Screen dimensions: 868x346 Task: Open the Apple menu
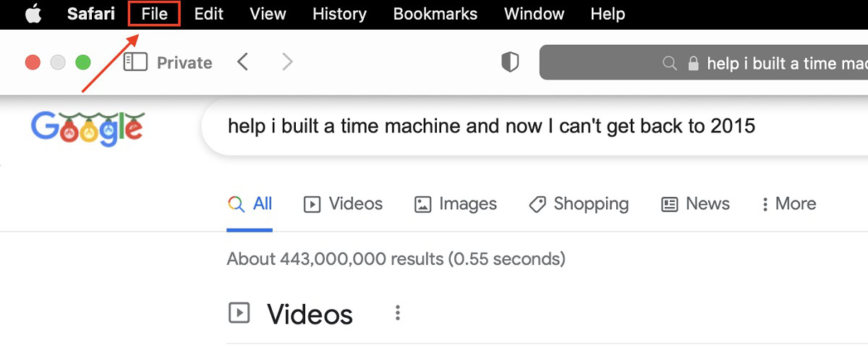33,14
